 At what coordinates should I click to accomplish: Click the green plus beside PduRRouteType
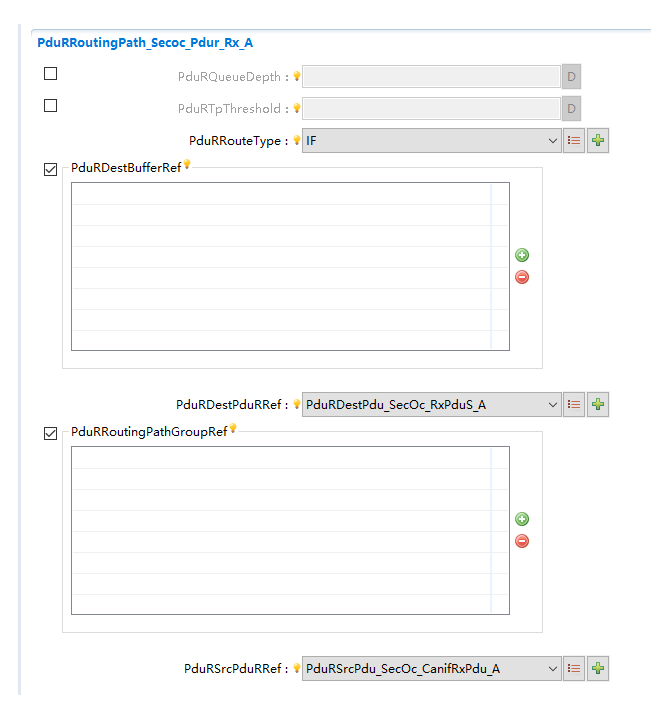(598, 141)
